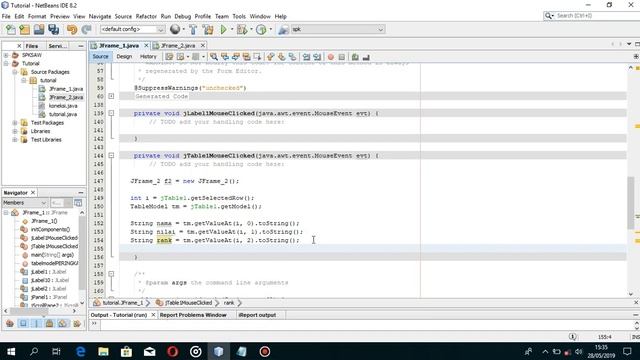Open the Navigate menu

[100, 16]
